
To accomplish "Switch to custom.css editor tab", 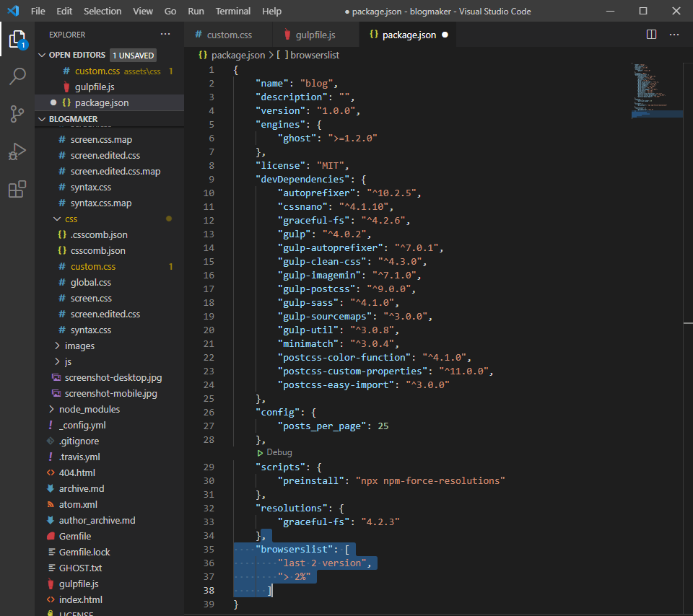I will pos(229,35).
